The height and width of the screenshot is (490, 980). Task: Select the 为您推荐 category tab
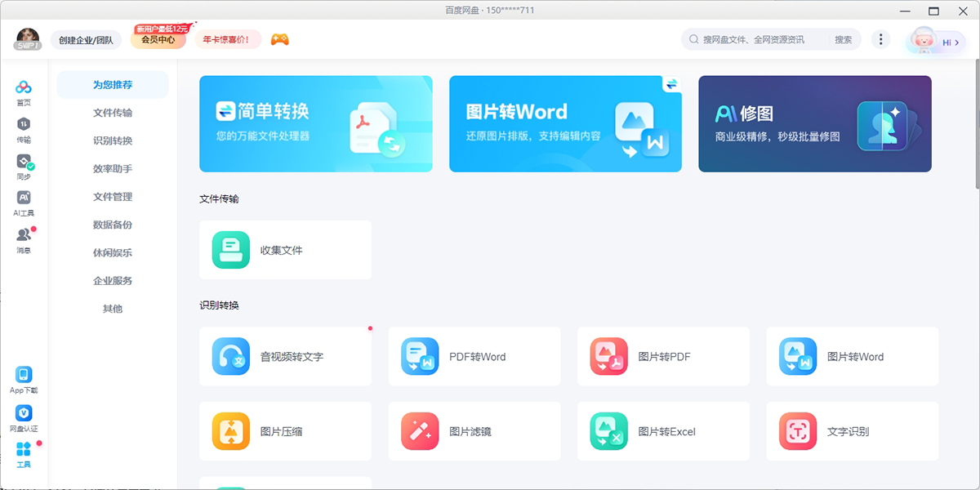tap(113, 85)
